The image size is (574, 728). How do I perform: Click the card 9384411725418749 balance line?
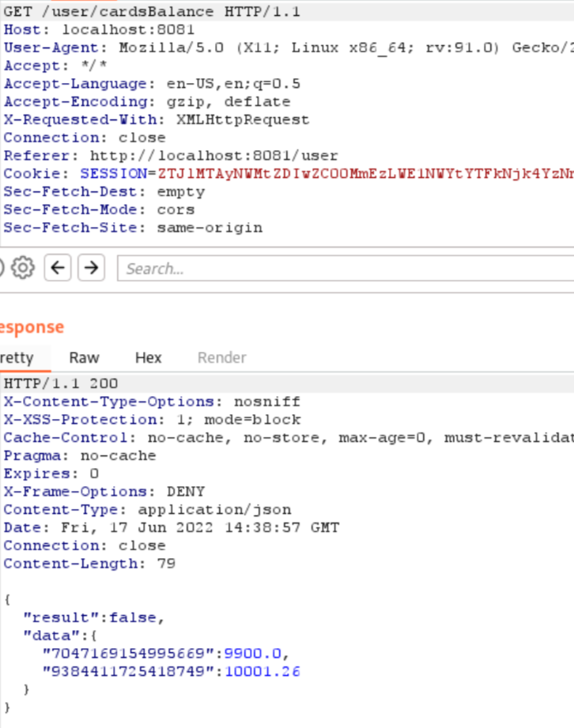[172, 671]
